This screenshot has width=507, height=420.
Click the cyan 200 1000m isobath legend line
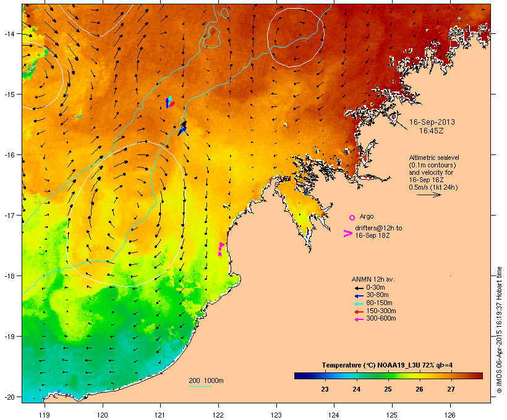tap(200, 387)
